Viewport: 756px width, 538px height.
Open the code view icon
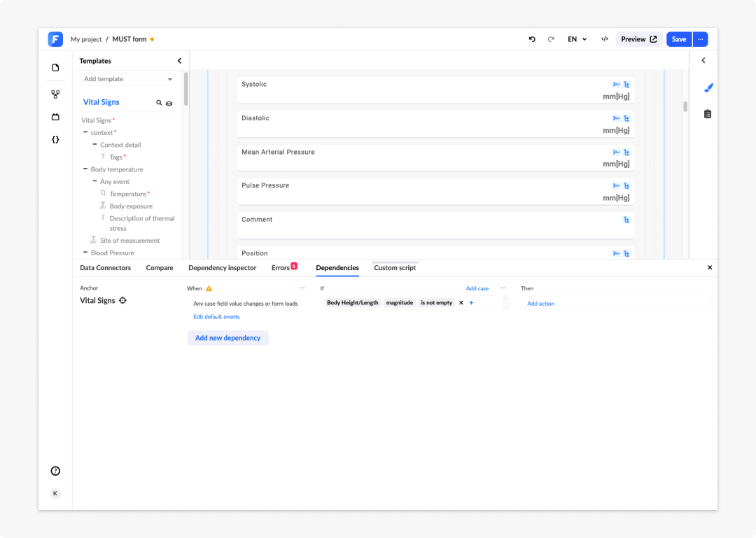click(x=605, y=39)
